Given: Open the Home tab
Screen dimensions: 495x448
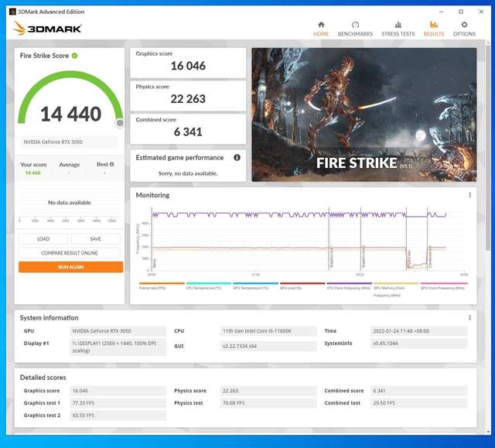Looking at the screenshot, I should [x=321, y=29].
